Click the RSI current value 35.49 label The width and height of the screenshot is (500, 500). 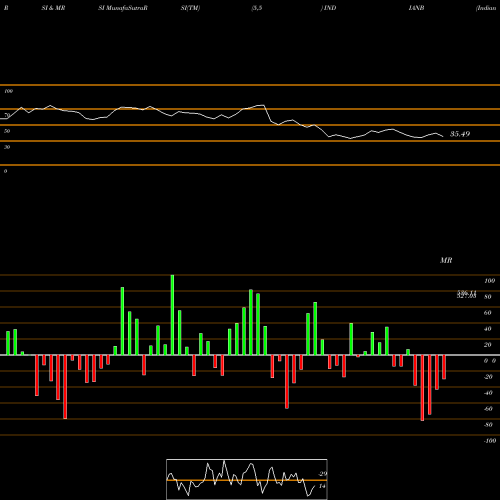(460, 134)
